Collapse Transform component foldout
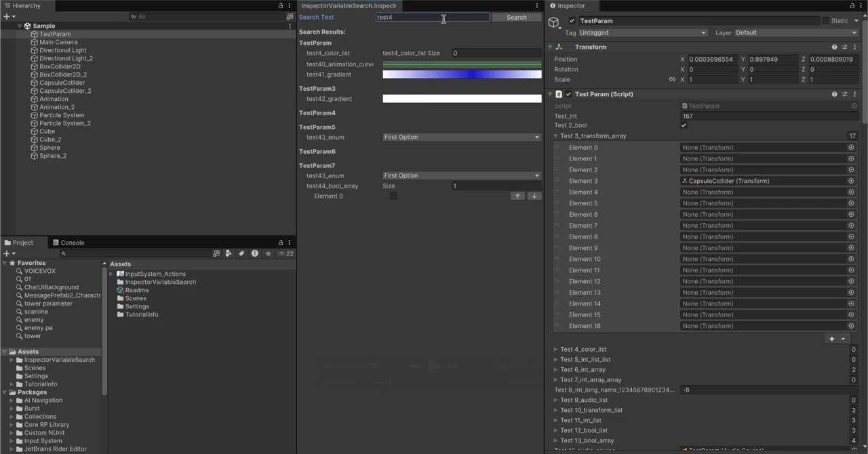Image resolution: width=868 pixels, height=454 pixels. tap(551, 47)
